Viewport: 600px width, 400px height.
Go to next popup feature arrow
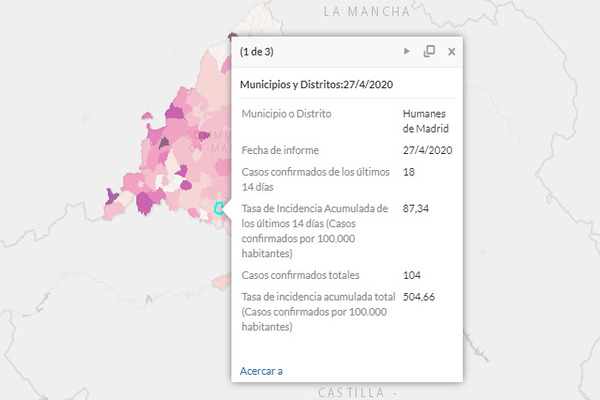coord(406,51)
